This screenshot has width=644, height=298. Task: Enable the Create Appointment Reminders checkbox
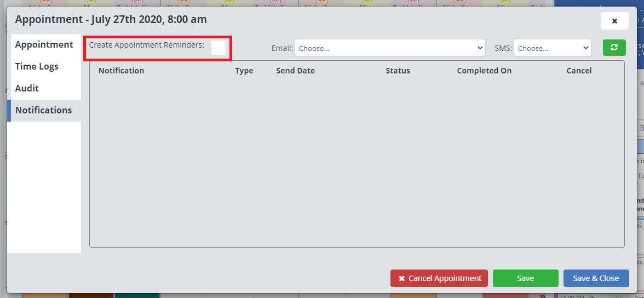pos(218,48)
